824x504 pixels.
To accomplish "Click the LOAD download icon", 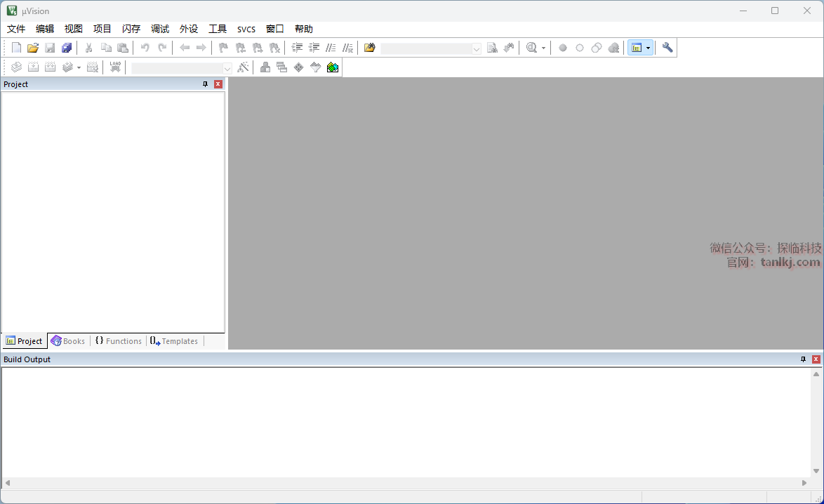I will click(x=115, y=67).
